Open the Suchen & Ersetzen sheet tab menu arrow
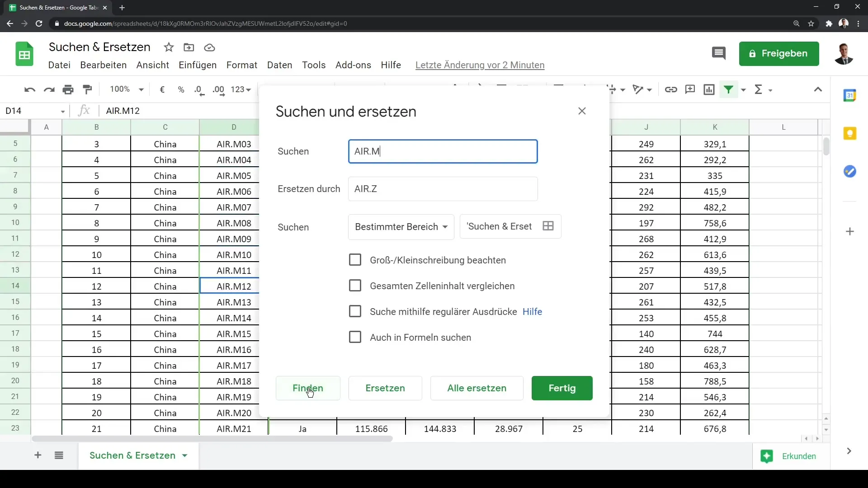Image resolution: width=868 pixels, height=488 pixels. tap(184, 455)
